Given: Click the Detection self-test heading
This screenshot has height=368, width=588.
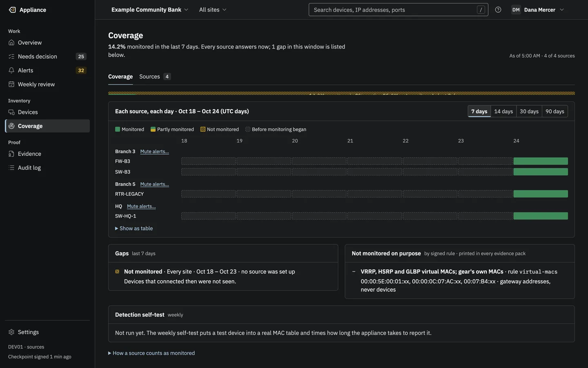Looking at the screenshot, I should click(140, 315).
